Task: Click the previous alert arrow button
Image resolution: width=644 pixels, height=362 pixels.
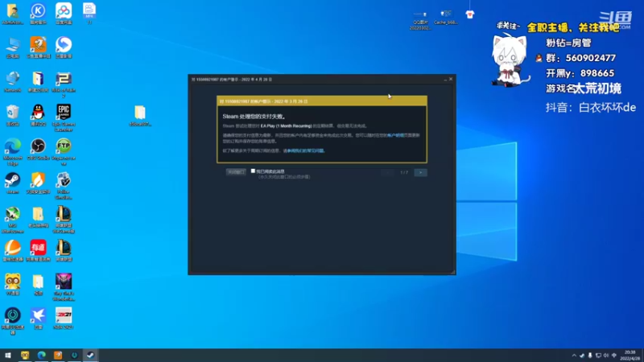Action: (x=387, y=172)
